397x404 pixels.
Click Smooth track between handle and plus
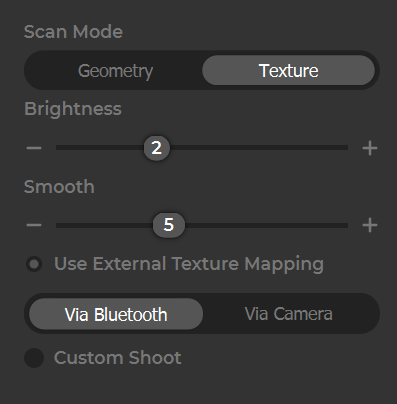[x=266, y=225]
